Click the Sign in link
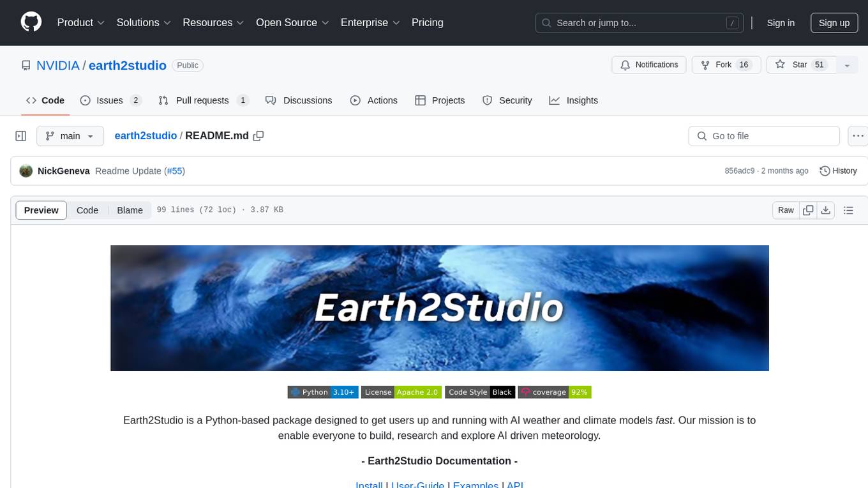Viewport: 868px width, 488px height. 781,23
